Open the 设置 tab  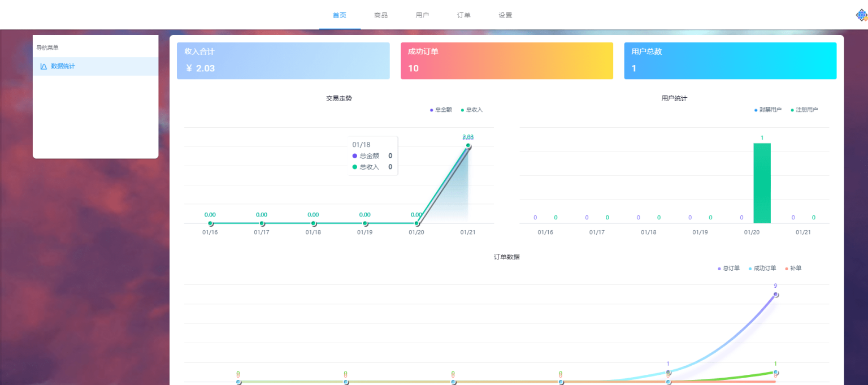click(505, 15)
